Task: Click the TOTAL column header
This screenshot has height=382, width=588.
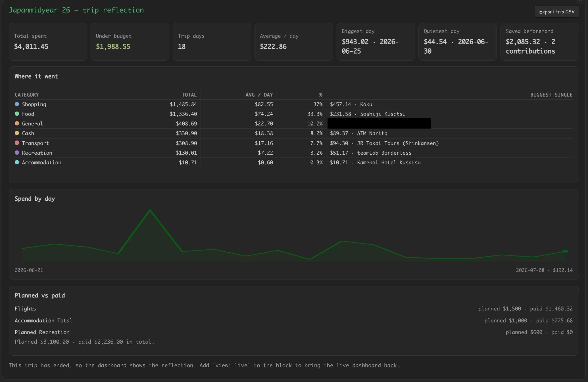Action: point(189,95)
